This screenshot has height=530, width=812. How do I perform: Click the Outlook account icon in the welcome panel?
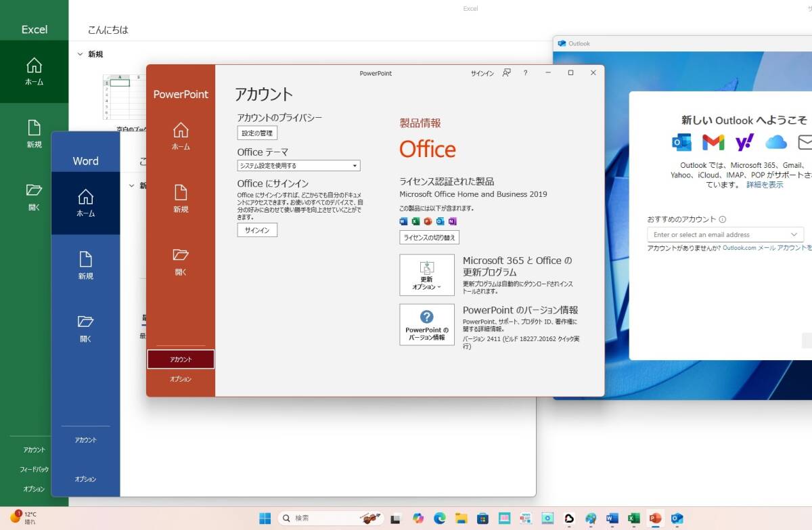(681, 142)
